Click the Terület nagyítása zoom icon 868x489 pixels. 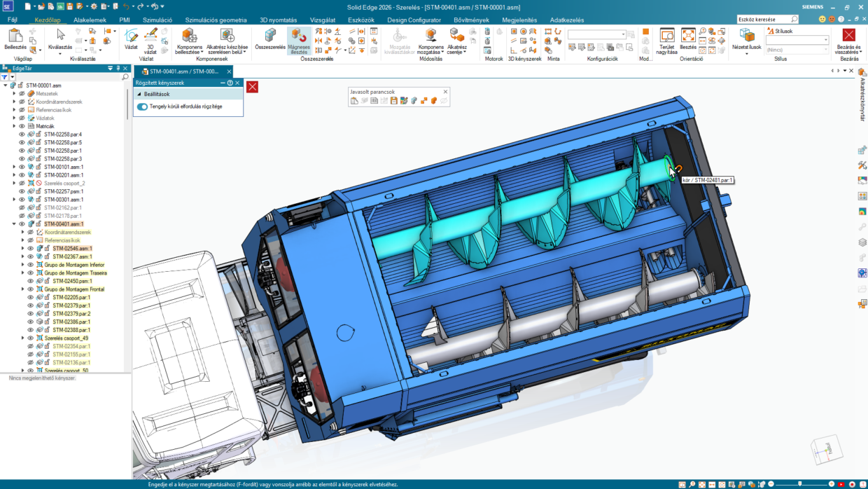click(666, 39)
